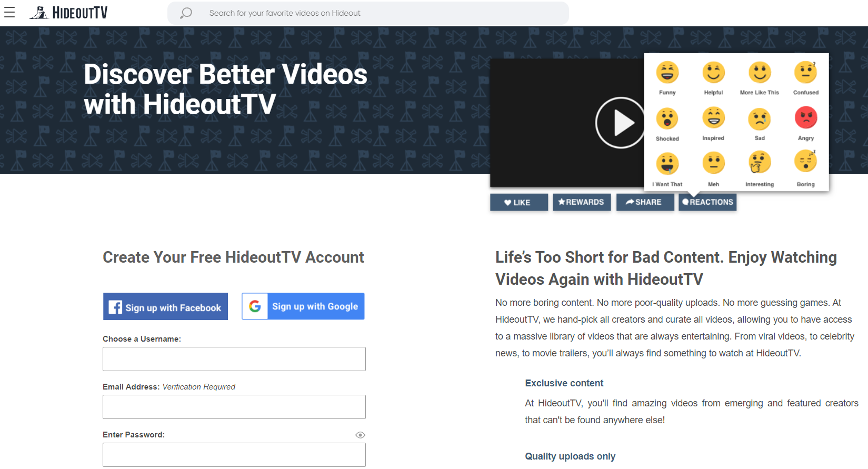This screenshot has width=868, height=469.
Task: Open the hamburger menu
Action: [x=9, y=13]
